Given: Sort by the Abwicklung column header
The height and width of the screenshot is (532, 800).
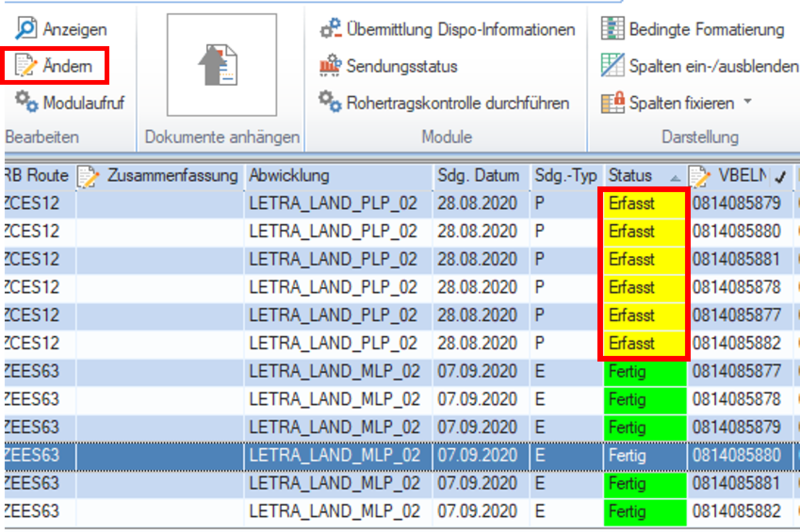Looking at the screenshot, I should [x=289, y=176].
